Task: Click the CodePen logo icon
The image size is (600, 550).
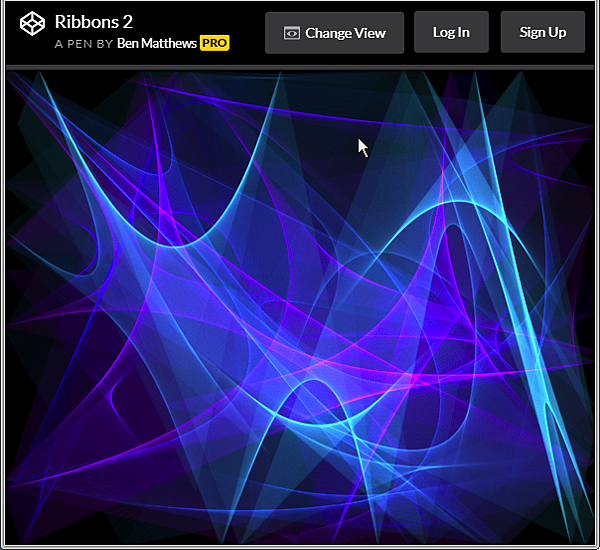Action: pyautogui.click(x=32, y=24)
